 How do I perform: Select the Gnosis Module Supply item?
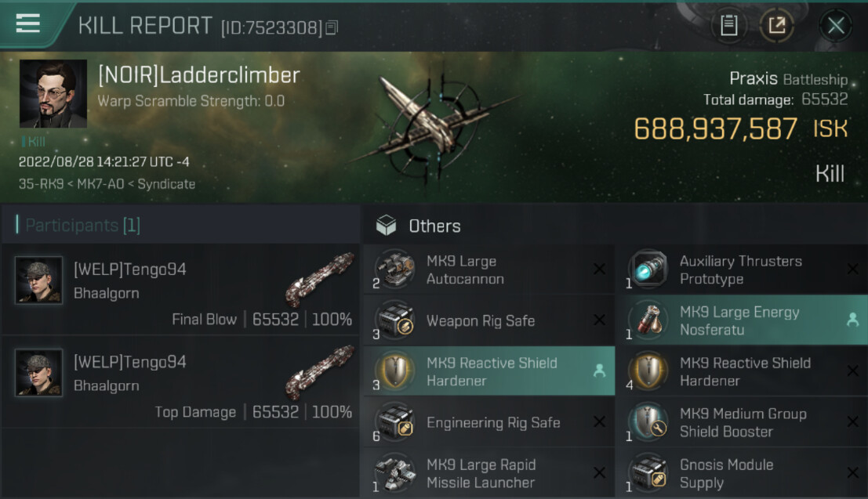coord(742,473)
